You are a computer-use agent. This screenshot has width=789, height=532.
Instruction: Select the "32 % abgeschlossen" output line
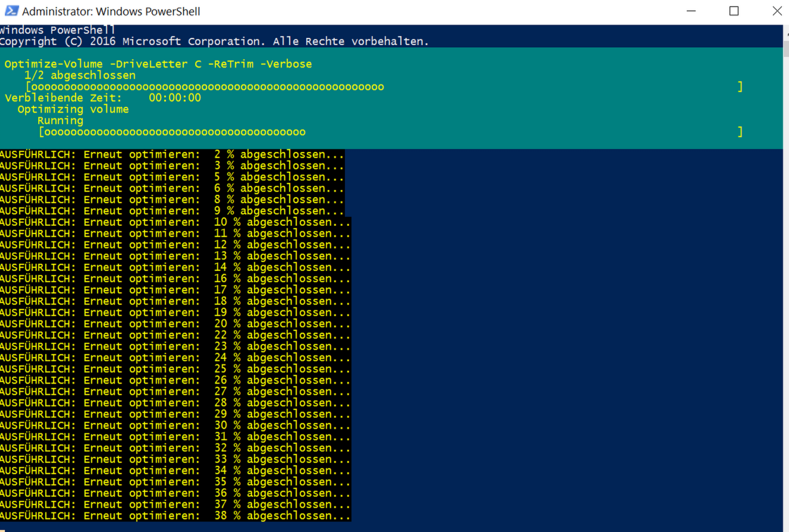[x=175, y=448]
